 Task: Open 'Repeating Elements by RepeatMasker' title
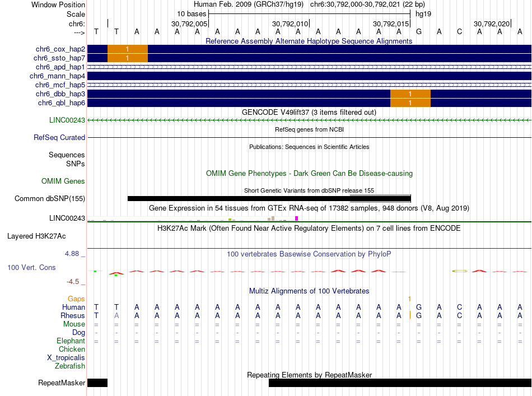tap(309, 375)
